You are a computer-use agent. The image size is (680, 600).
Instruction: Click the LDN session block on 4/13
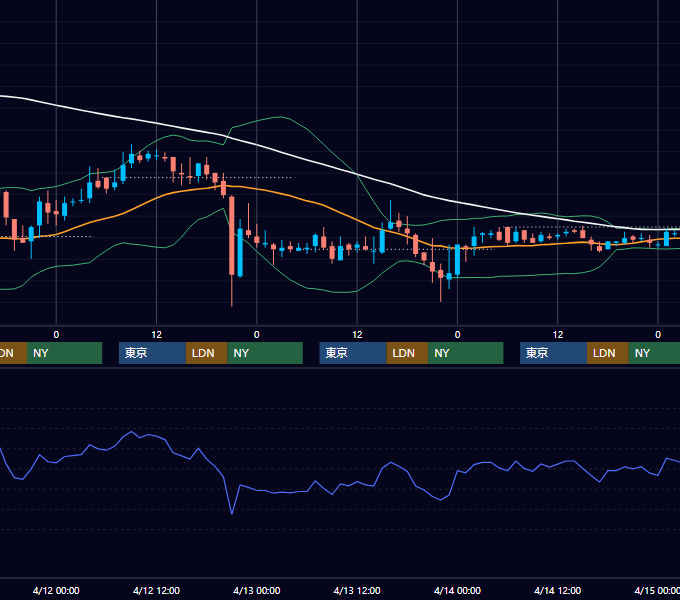click(407, 353)
